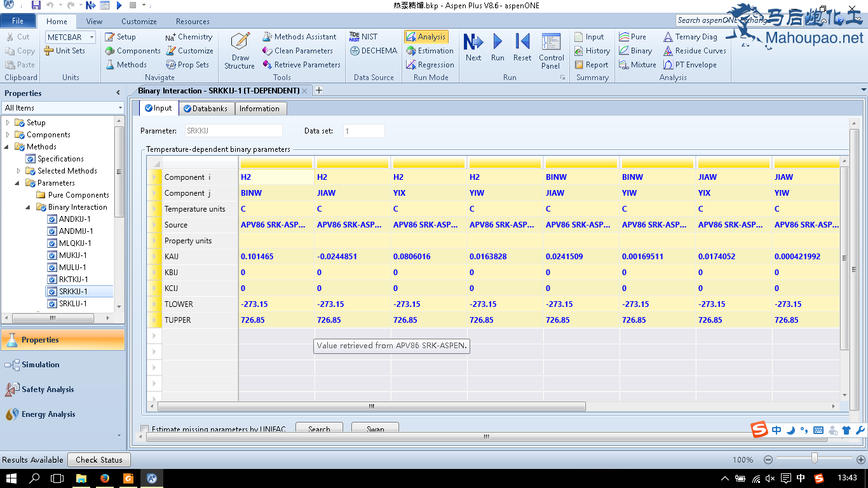Click the zoom in plus button
Image resolution: width=868 pixels, height=488 pixels.
pyautogui.click(x=860, y=459)
